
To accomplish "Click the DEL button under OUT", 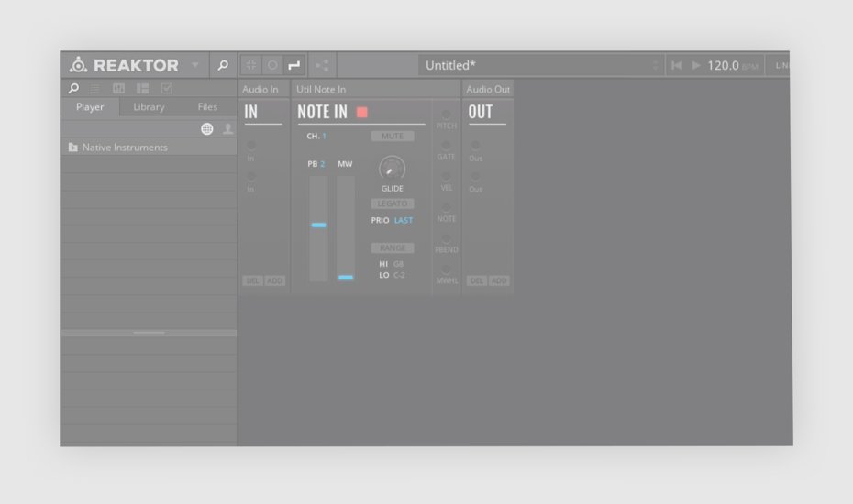I will pyautogui.click(x=476, y=281).
